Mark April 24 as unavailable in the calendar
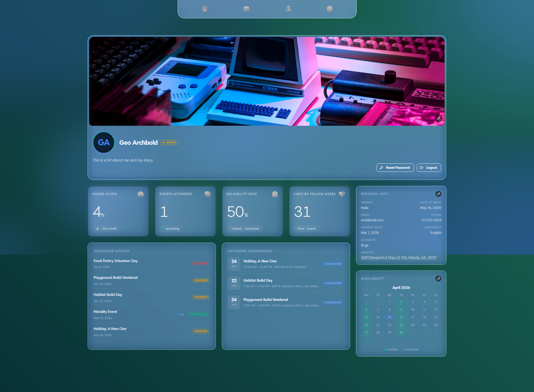 coord(413,325)
